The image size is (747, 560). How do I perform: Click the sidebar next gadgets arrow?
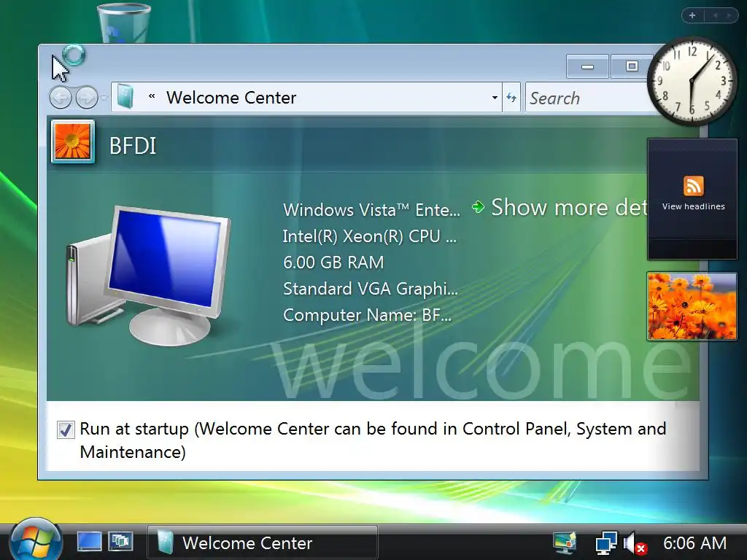tap(729, 15)
